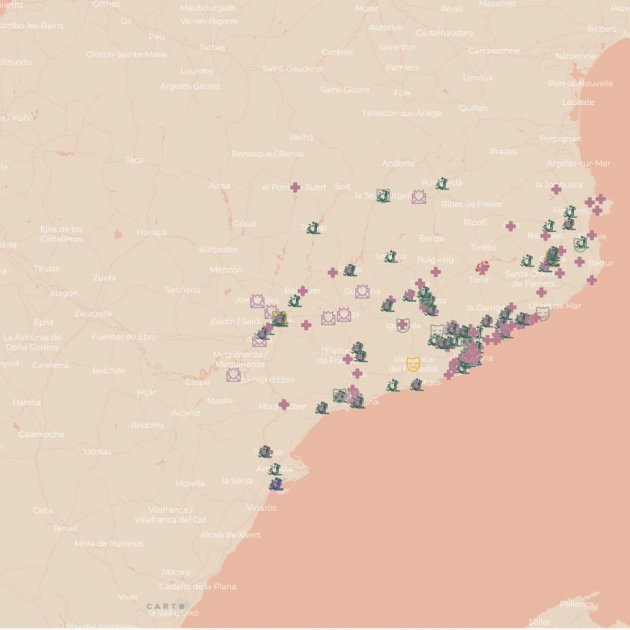This screenshot has height=630, width=630.
Task: Click the pink cross marker east of Ripoll
Action: [x=510, y=226]
